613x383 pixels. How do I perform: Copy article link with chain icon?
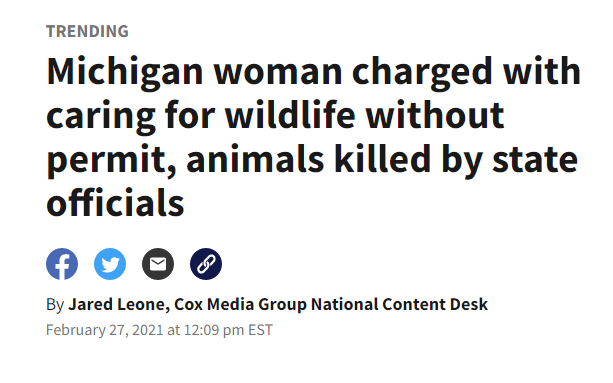tap(206, 264)
